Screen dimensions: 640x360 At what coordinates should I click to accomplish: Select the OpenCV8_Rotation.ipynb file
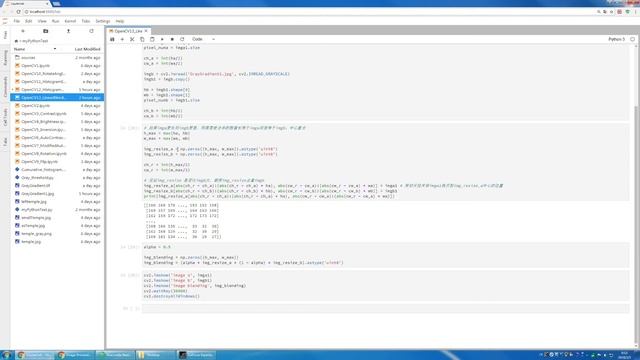point(57,153)
